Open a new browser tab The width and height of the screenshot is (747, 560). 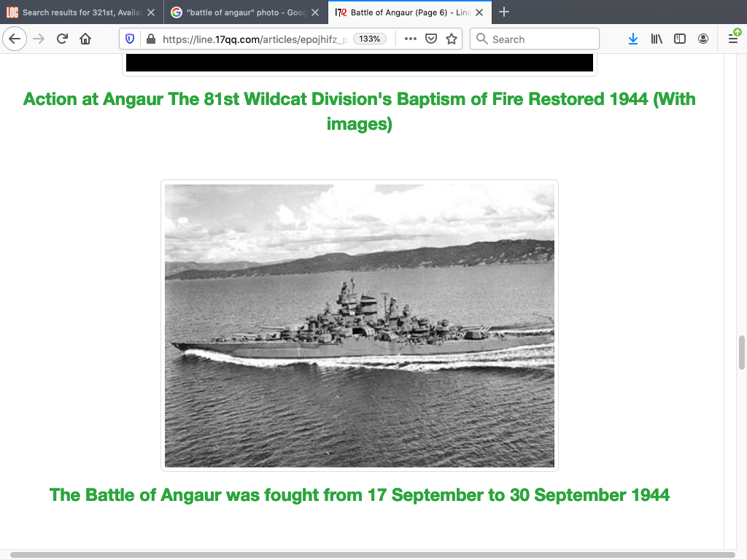click(504, 12)
